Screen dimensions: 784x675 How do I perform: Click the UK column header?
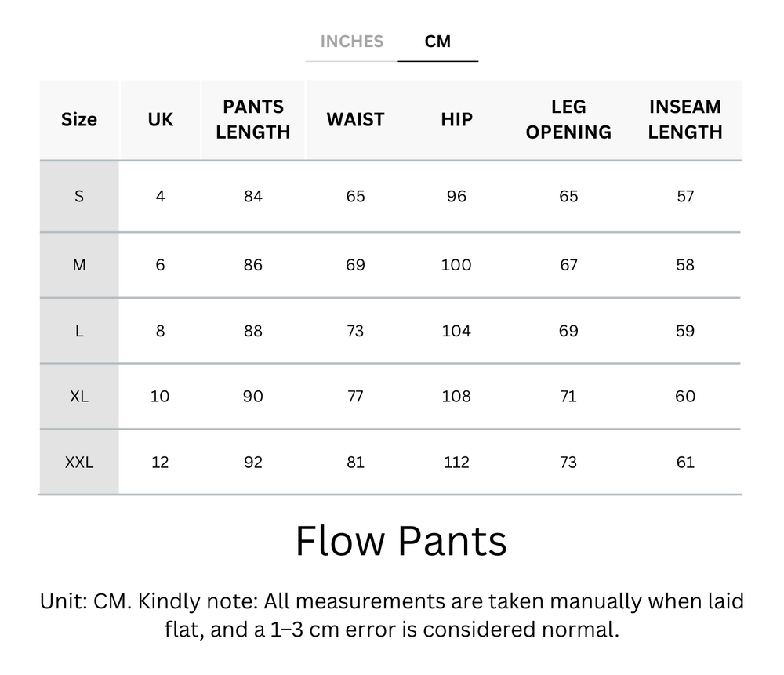click(160, 119)
